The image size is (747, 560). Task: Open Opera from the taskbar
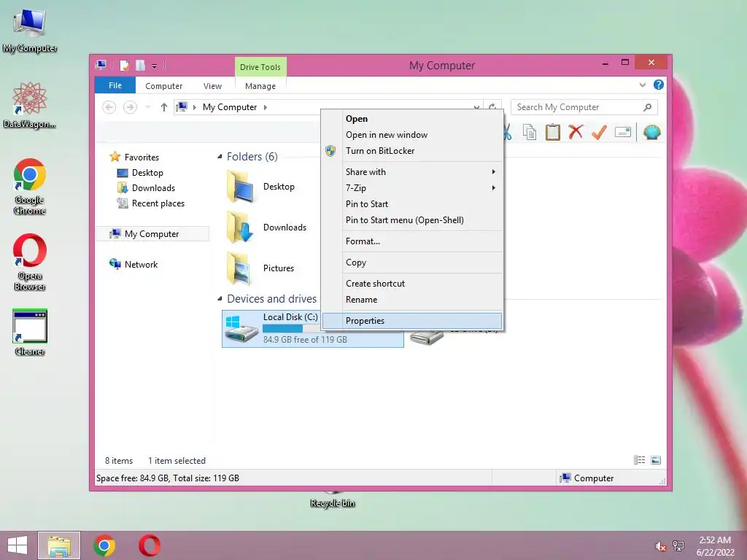(150, 545)
